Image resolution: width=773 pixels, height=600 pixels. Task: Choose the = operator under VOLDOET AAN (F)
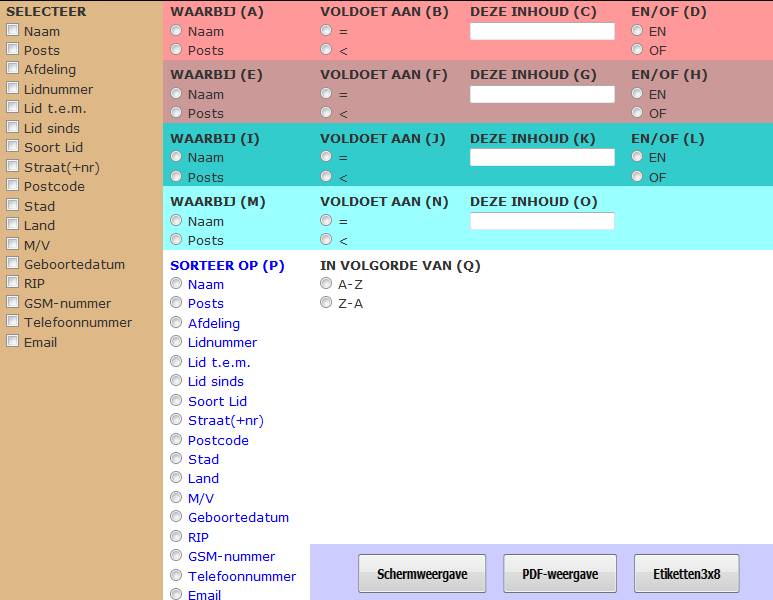326,94
